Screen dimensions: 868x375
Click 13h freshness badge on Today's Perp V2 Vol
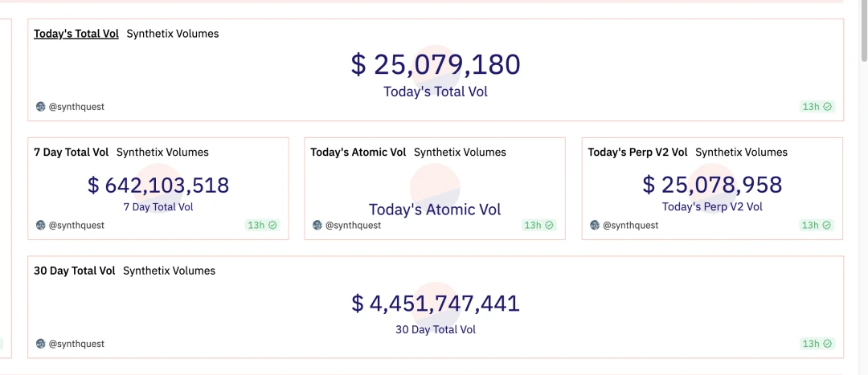pyautogui.click(x=817, y=226)
